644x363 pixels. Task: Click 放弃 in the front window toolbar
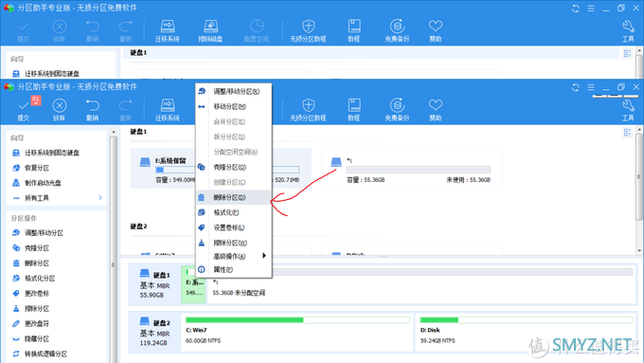[x=59, y=110]
